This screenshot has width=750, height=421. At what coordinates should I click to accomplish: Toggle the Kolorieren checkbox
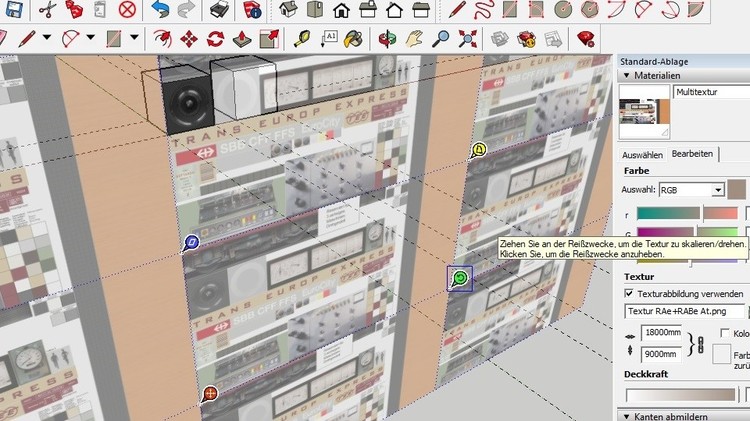pos(725,333)
